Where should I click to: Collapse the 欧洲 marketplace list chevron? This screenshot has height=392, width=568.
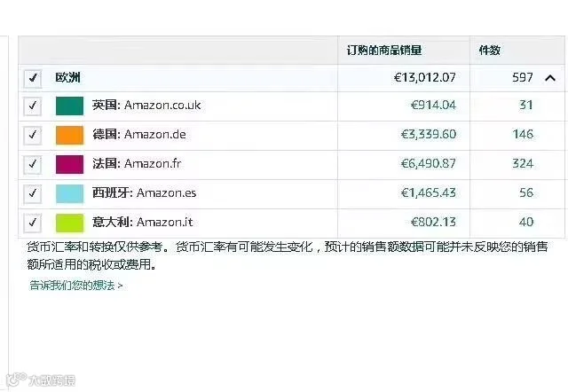[x=550, y=78]
